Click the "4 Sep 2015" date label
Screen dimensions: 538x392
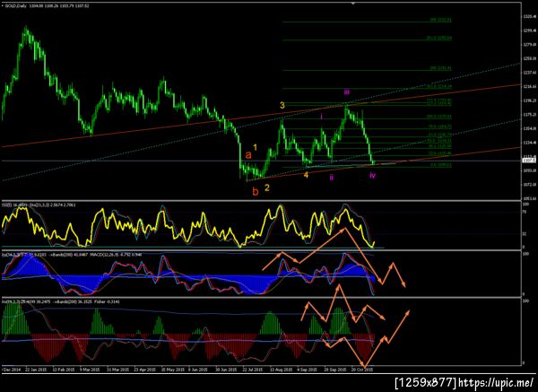pyautogui.click(x=307, y=370)
